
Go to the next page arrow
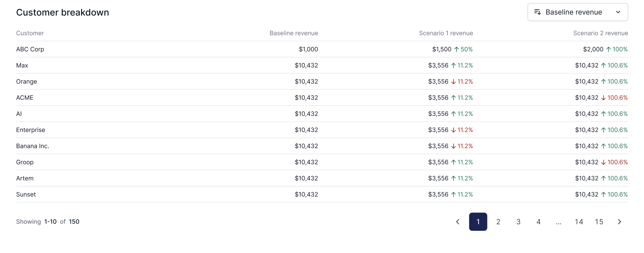tap(619, 222)
